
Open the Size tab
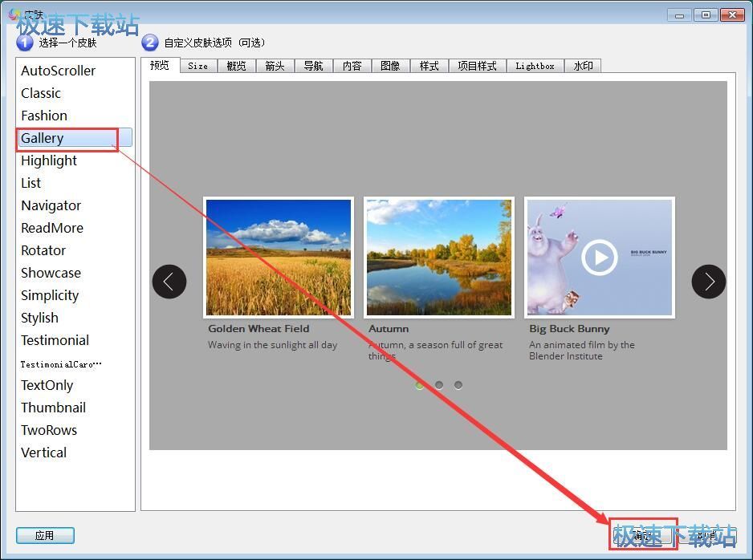(198, 67)
